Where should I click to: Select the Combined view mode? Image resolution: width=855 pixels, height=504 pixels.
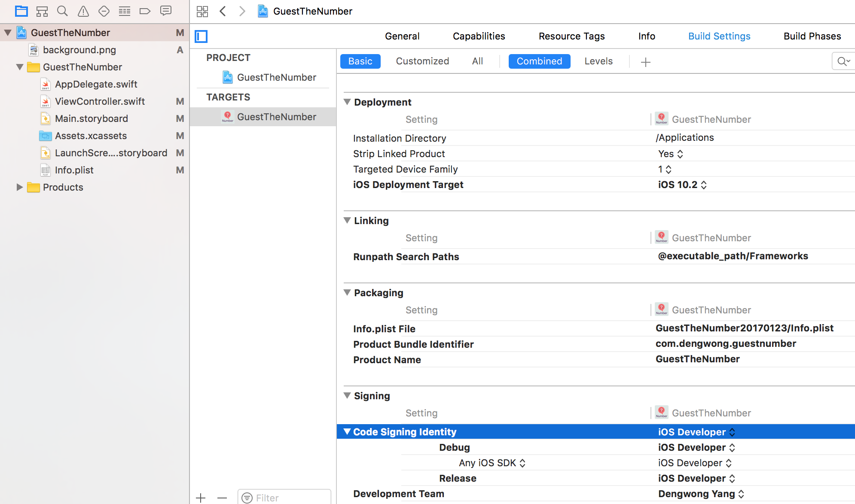[539, 61]
